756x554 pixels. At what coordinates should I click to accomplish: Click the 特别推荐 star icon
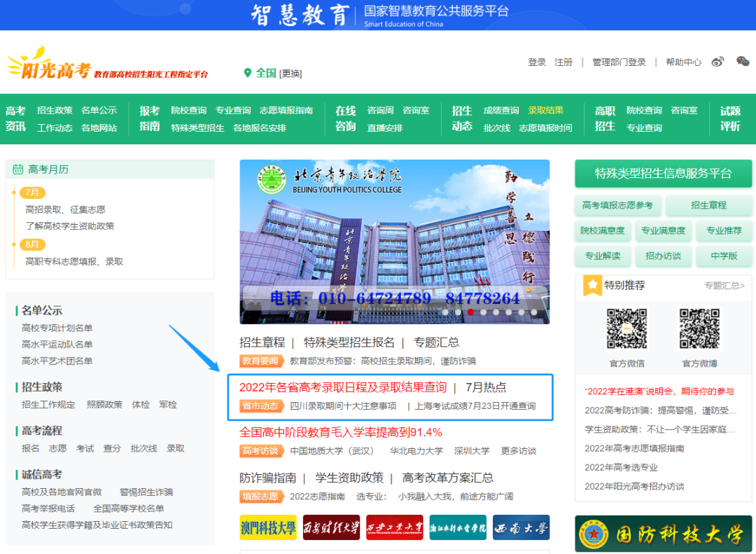click(x=593, y=285)
